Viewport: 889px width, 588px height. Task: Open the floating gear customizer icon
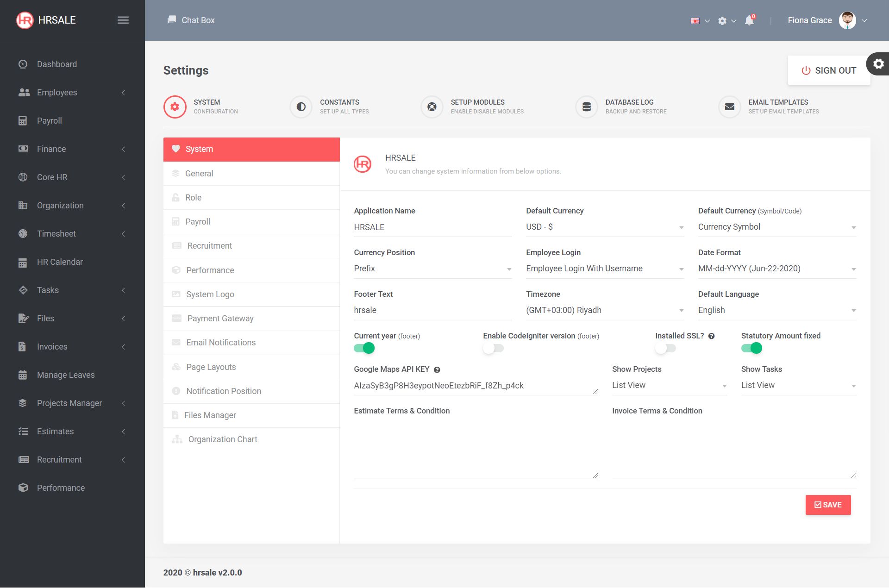click(x=878, y=64)
